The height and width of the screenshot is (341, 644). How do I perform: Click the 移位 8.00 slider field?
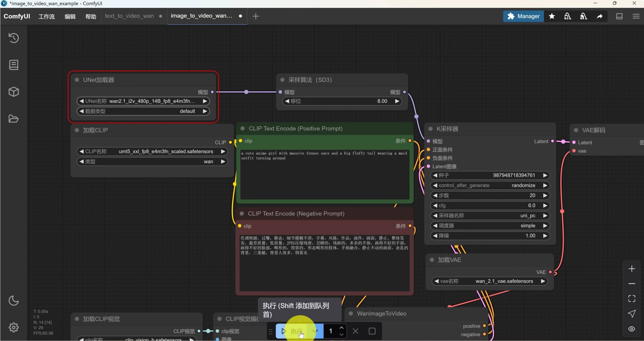(342, 101)
